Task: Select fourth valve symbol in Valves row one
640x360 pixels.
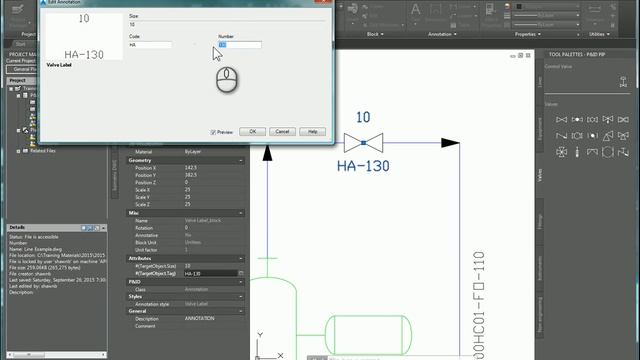Action: [608, 120]
